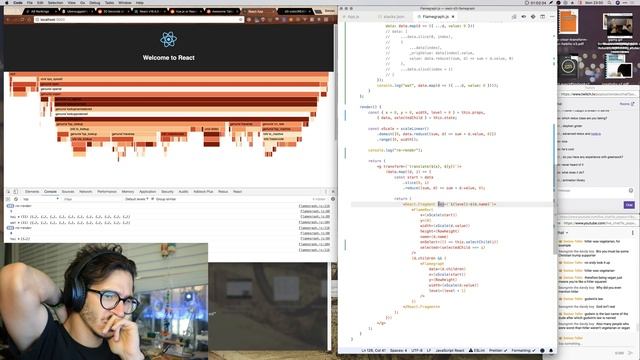Click the localhost address bar in Chrome
The height and width of the screenshot is (360, 640).
point(139,19)
